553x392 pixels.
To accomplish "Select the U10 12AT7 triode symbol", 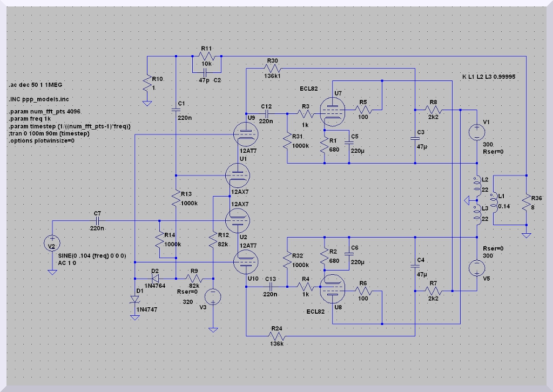I will click(x=246, y=262).
